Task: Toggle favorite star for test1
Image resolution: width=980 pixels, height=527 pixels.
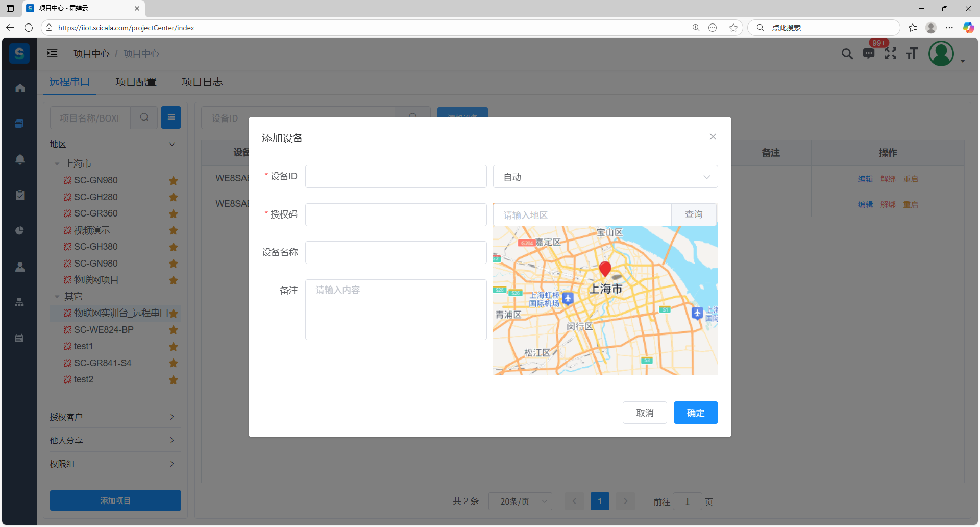Action: coord(174,347)
